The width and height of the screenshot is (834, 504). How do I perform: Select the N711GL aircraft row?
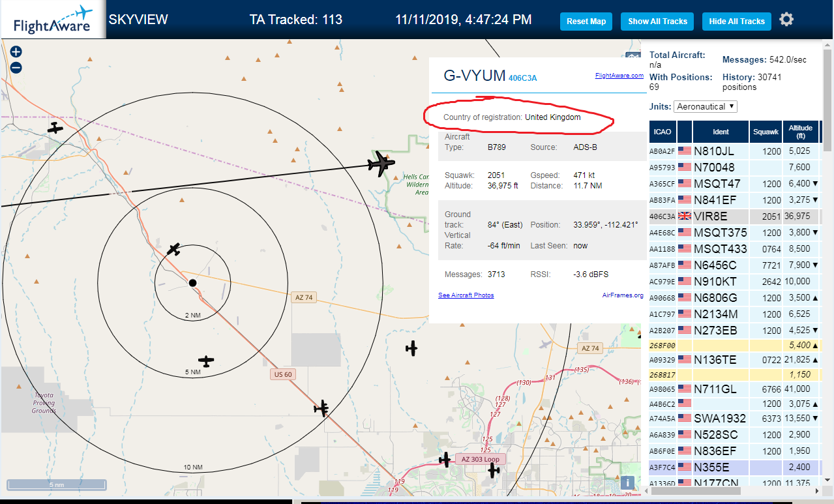pyautogui.click(x=734, y=389)
